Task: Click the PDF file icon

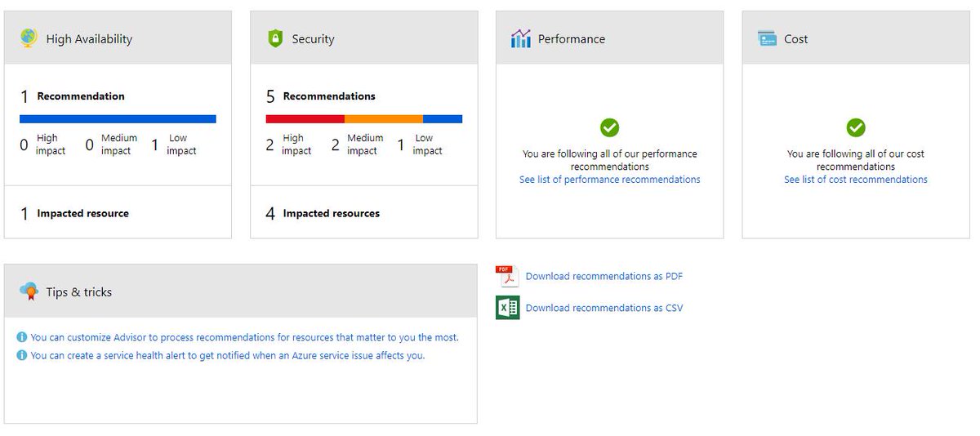Action: pos(507,276)
